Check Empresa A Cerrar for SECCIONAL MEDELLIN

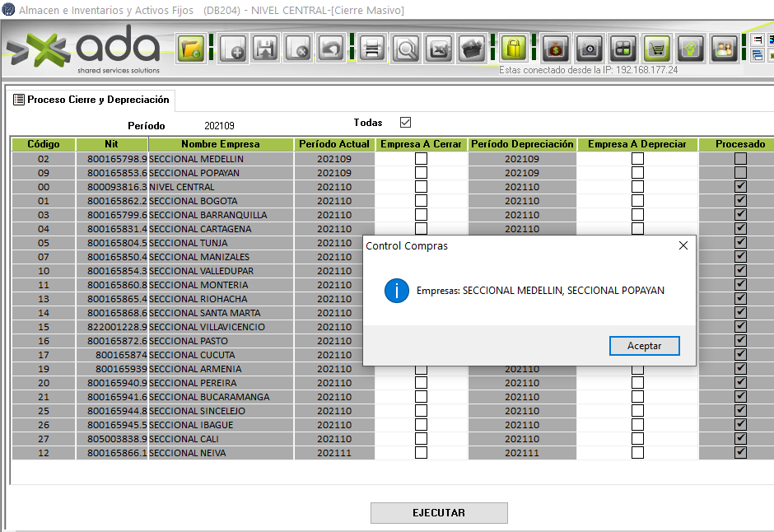click(x=421, y=159)
